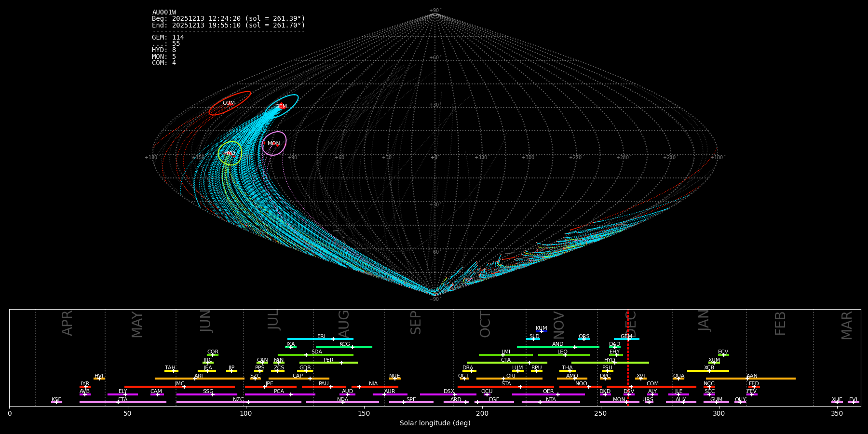
Task: Click the GEM radiant label in sky map
Action: [281, 107]
